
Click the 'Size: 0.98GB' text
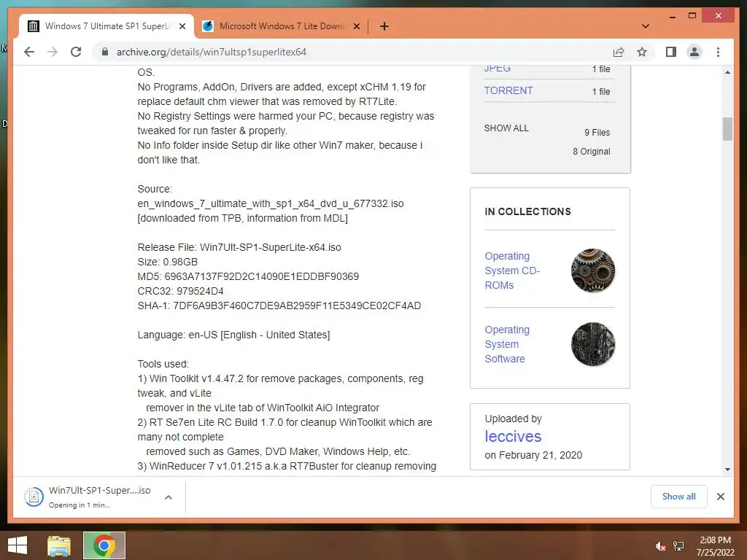click(167, 262)
